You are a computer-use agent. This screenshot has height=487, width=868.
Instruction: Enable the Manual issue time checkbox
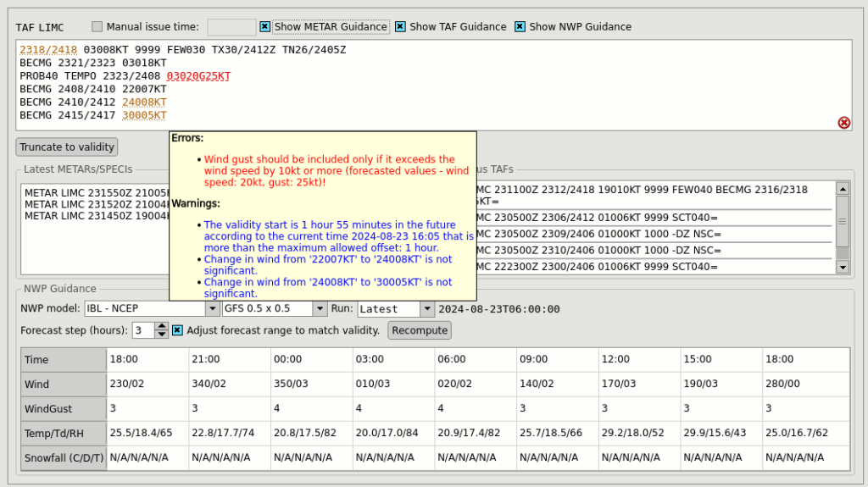click(x=97, y=27)
